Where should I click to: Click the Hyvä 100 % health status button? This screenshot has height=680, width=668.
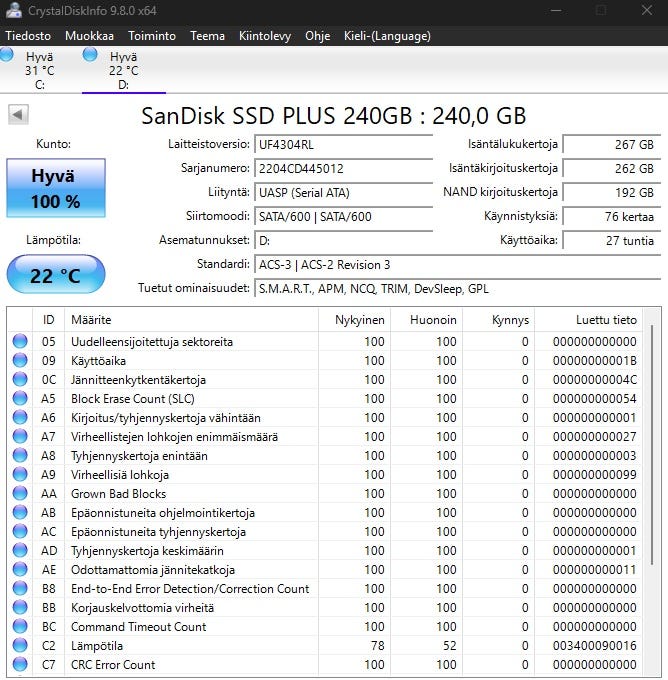coord(56,188)
